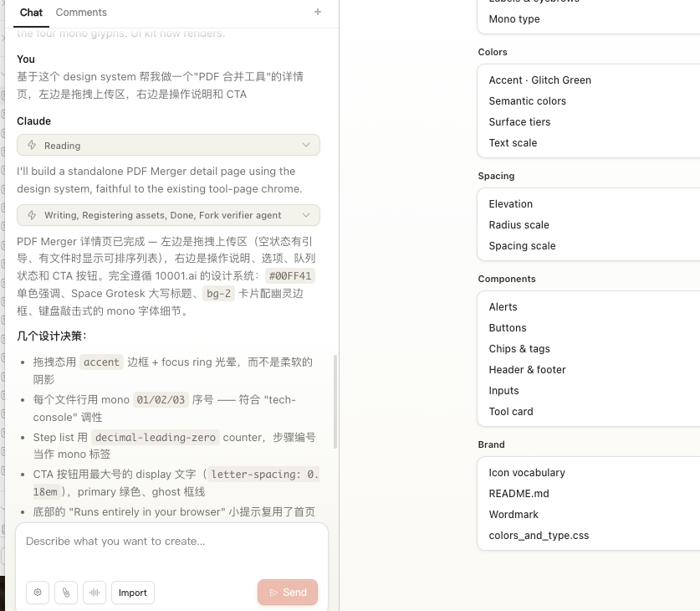Switch to the Chat tab
This screenshot has height=611, width=700.
31,13
